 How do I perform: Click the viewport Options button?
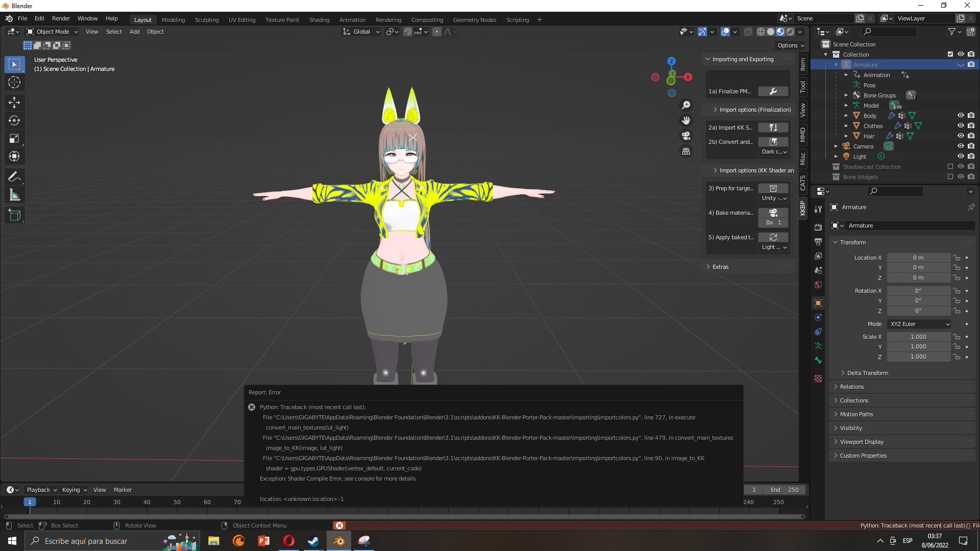pyautogui.click(x=790, y=45)
